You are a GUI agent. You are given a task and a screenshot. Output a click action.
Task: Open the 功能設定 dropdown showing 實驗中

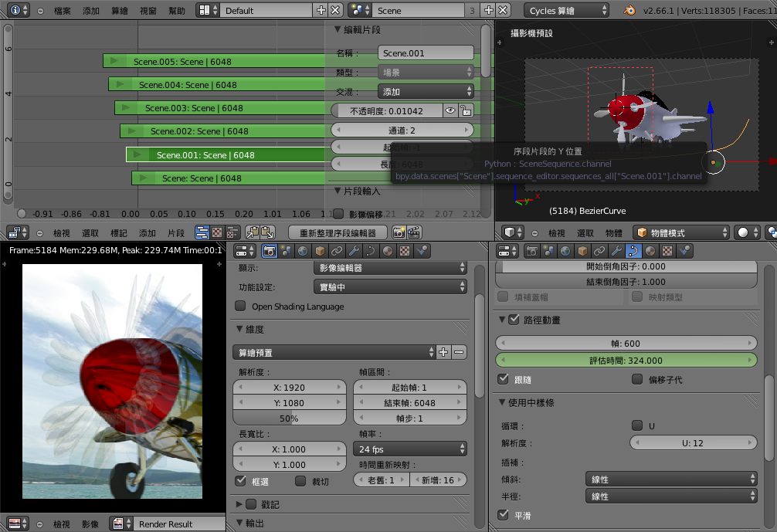pos(390,286)
